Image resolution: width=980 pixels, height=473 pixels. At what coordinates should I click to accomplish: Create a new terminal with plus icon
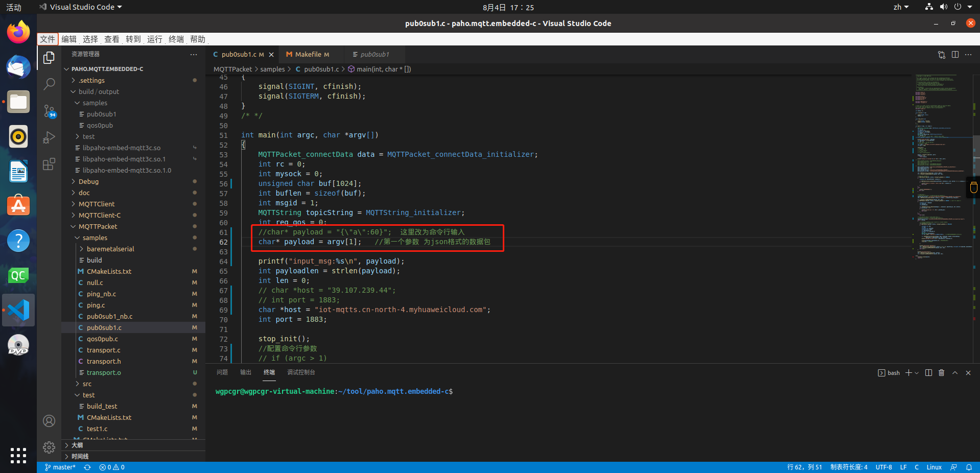coord(909,373)
